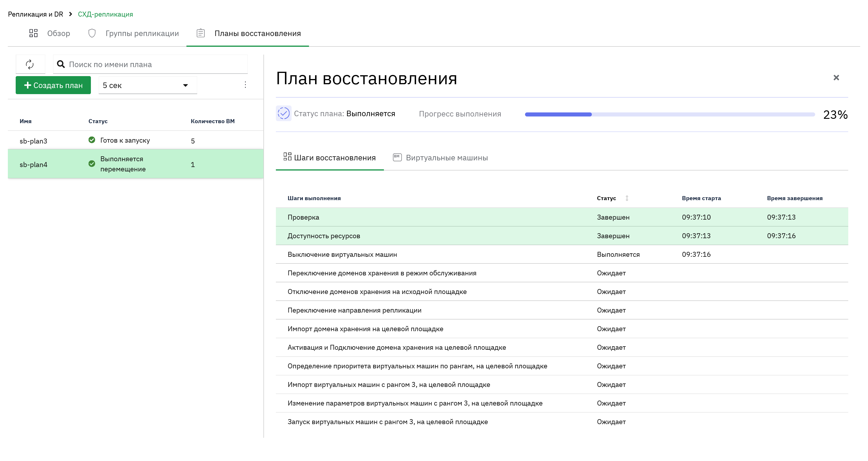Select Переключение направления репликации step
The width and height of the screenshot is (868, 461).
(562, 310)
